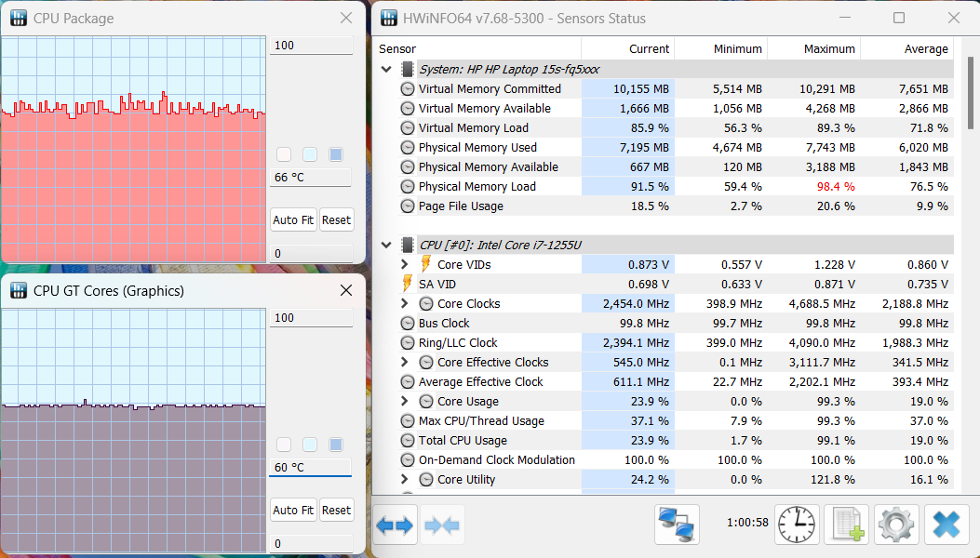The width and height of the screenshot is (980, 558).
Task: Click the On-Demand Clock Modulation sensor icon
Action: (x=408, y=460)
